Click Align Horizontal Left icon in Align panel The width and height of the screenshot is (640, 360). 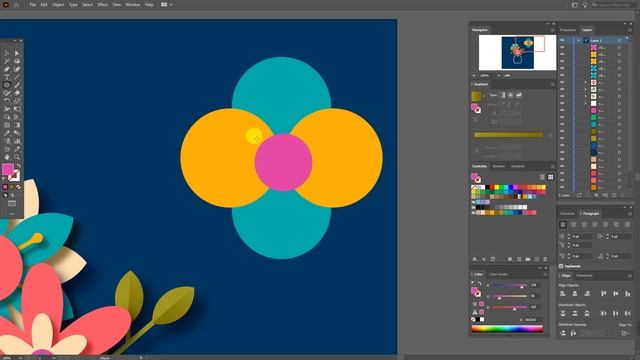(563, 294)
